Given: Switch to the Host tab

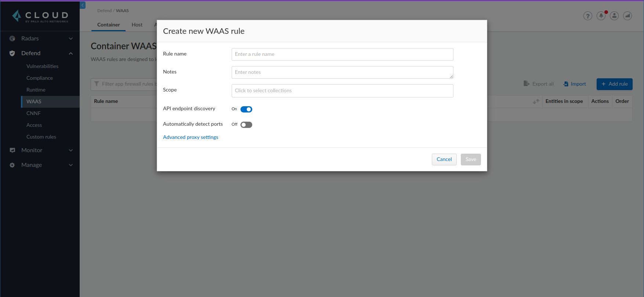Looking at the screenshot, I should [x=137, y=25].
